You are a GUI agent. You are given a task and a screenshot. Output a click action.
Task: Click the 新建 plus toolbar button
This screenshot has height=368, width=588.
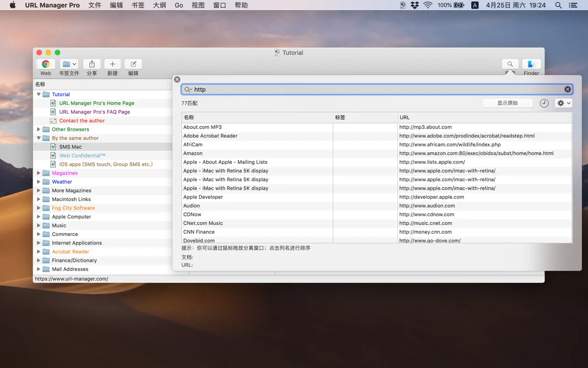(x=112, y=64)
